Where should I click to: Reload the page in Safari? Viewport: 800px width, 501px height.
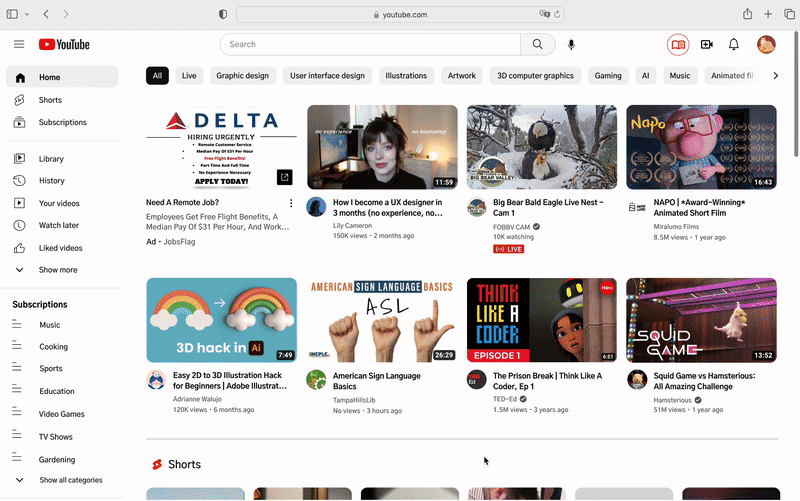coord(557,14)
